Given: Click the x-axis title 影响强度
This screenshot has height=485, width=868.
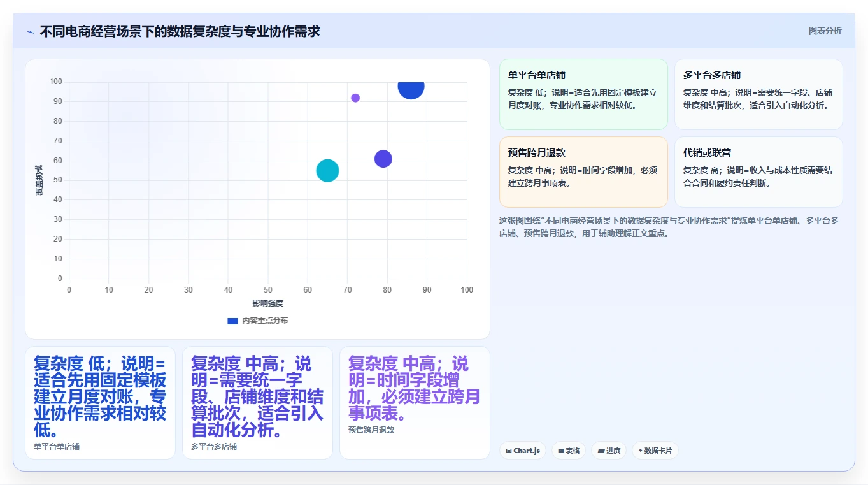Looking at the screenshot, I should pyautogui.click(x=267, y=303).
